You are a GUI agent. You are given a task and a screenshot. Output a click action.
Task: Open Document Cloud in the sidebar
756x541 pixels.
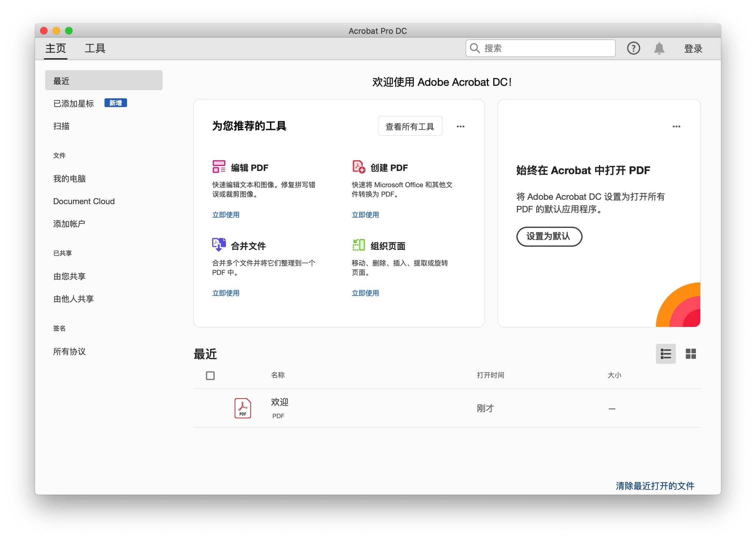(84, 201)
